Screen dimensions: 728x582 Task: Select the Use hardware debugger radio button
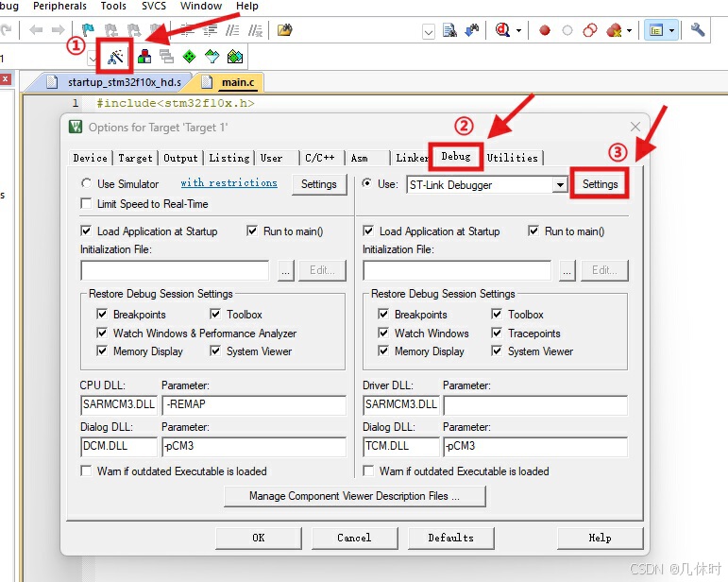[366, 183]
